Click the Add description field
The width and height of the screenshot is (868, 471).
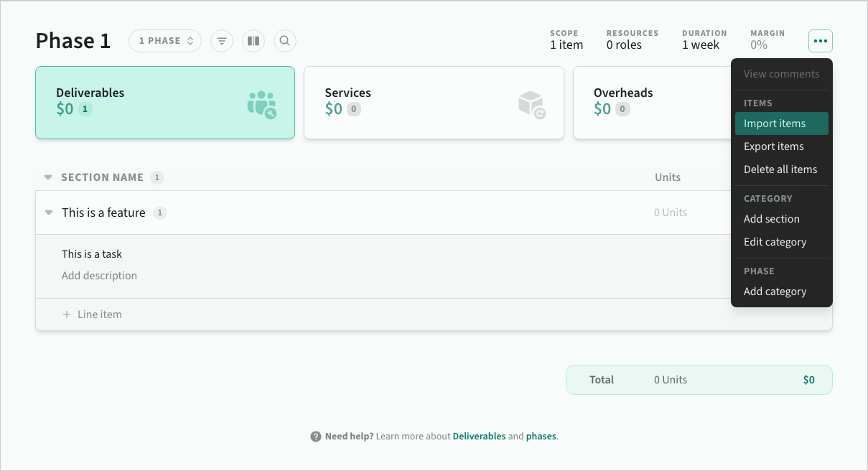(x=99, y=276)
